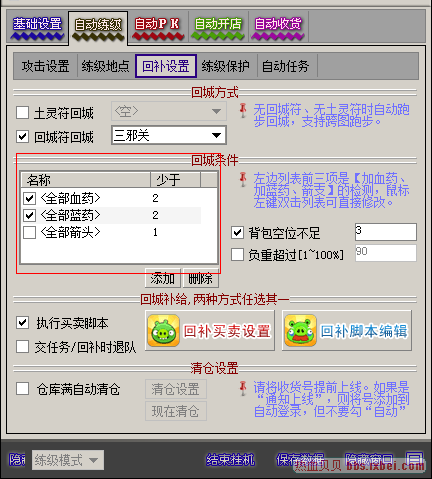Image resolution: width=432 pixels, height=479 pixels.
Task: Tick the <全部箭头> list checkbox
Action: click(29, 232)
